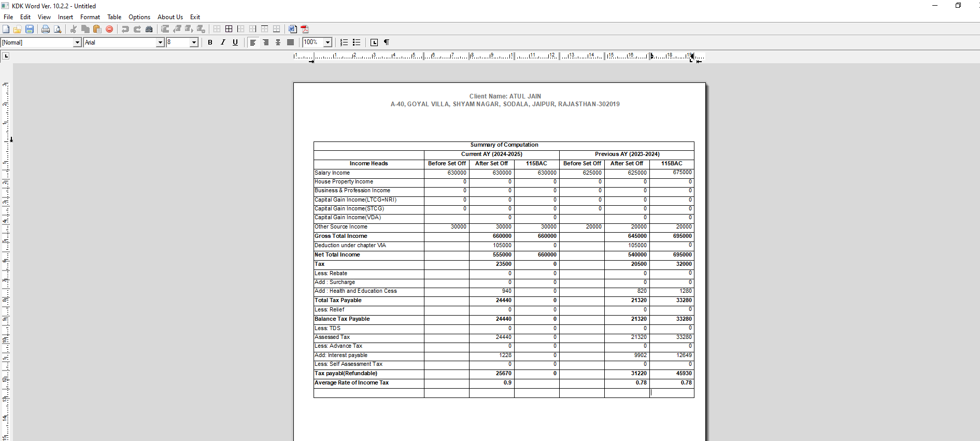Align text to the left
980x441 pixels.
(x=253, y=42)
